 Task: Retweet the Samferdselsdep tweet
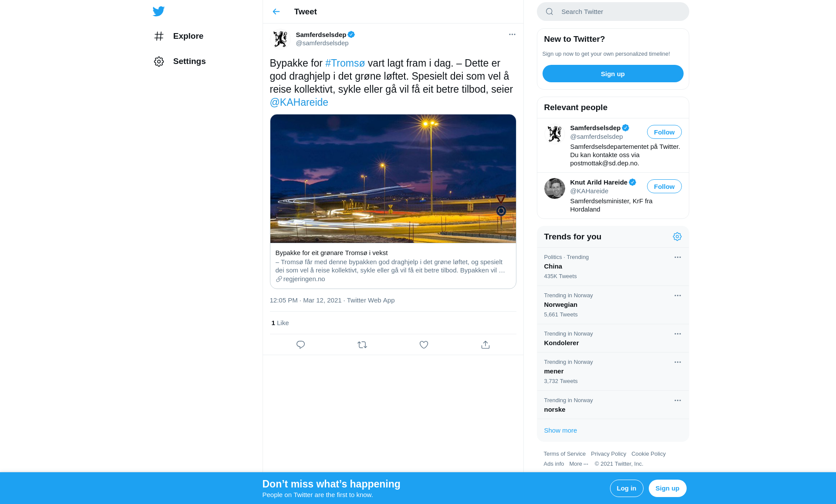click(x=362, y=345)
